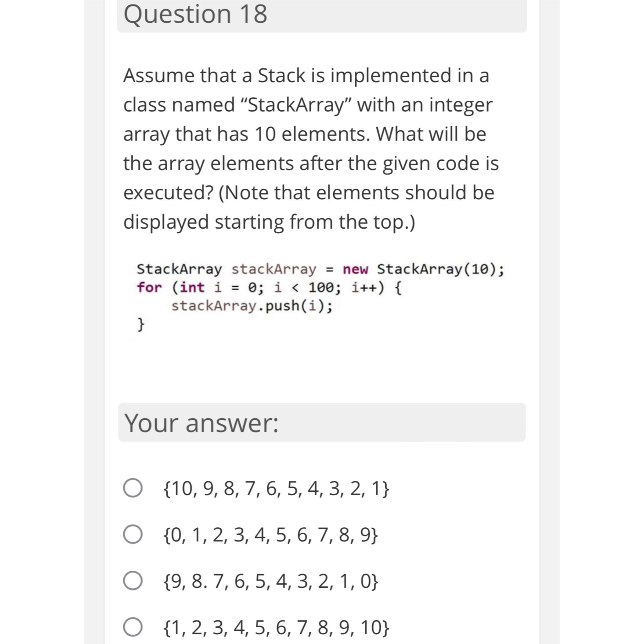Select answer option {10, 9, 8, 7, 6, 5, 4, 3, 2, 1}
The image size is (644, 644).
(133, 489)
